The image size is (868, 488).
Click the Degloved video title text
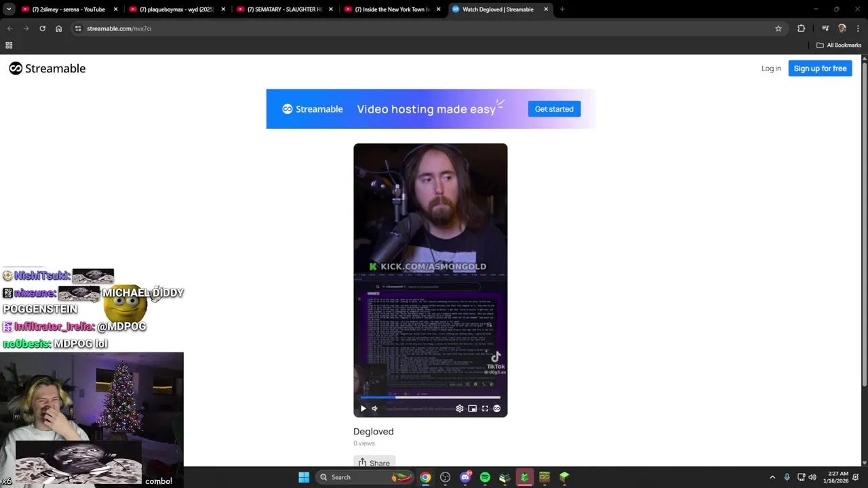[373, 432]
